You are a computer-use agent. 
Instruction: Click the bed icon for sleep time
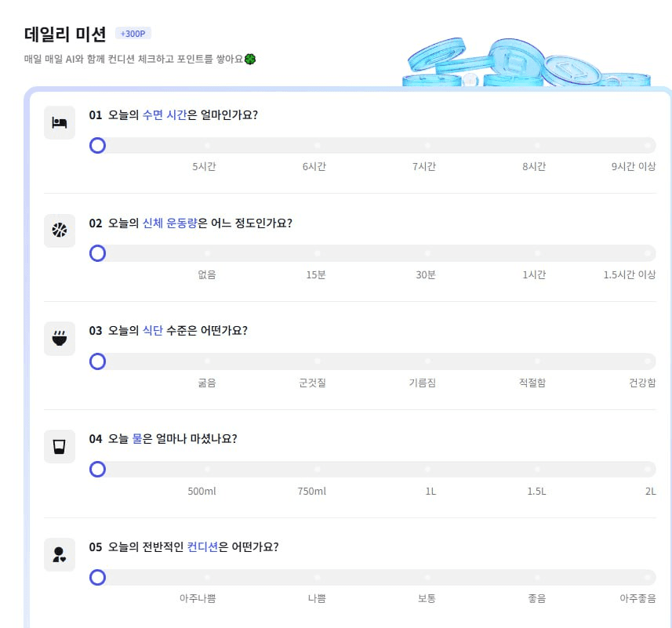pyautogui.click(x=60, y=122)
